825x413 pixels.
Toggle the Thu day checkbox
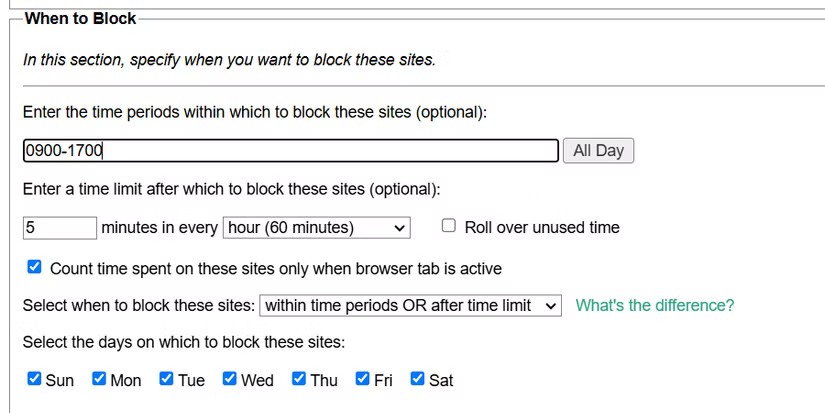[x=299, y=379]
